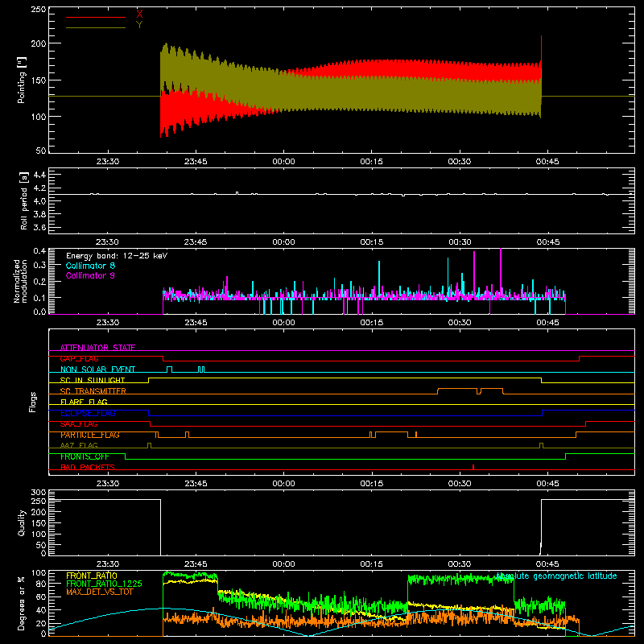
Task: Click 00:15 label under Roll period plot
Action: pos(372,242)
